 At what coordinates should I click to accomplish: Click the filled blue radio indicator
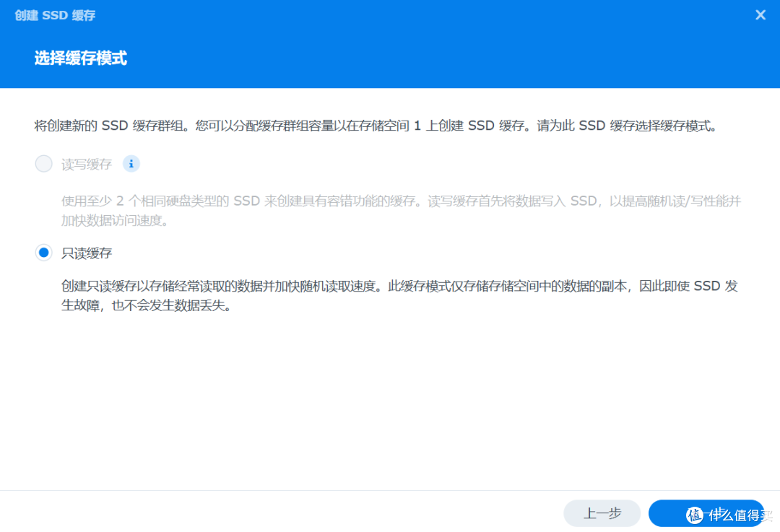tap(43, 253)
